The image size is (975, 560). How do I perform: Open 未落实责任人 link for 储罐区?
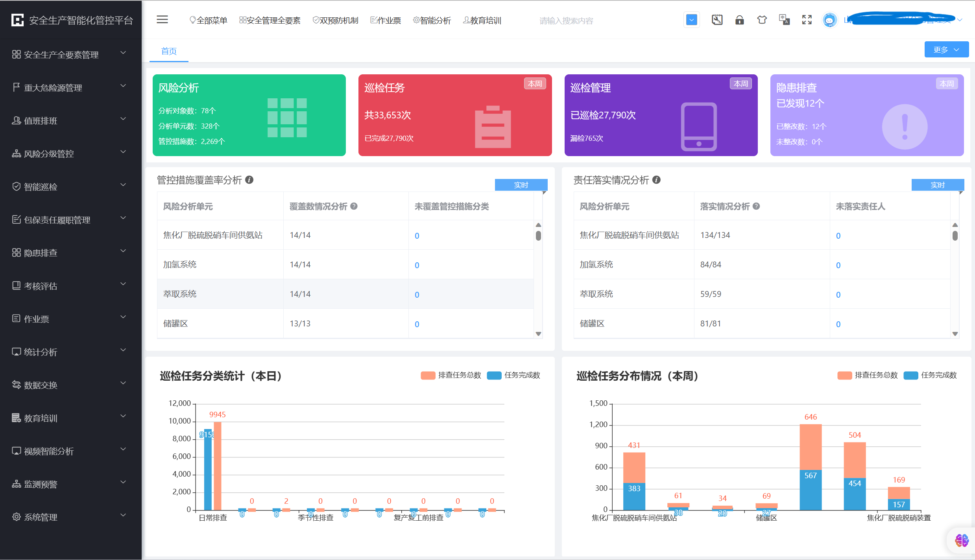pos(838,324)
